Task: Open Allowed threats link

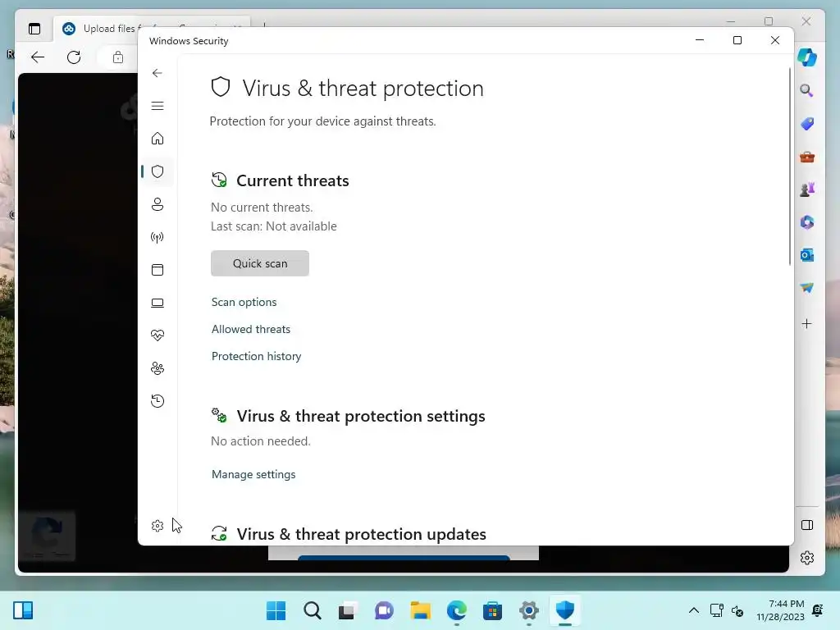Action: (251, 329)
